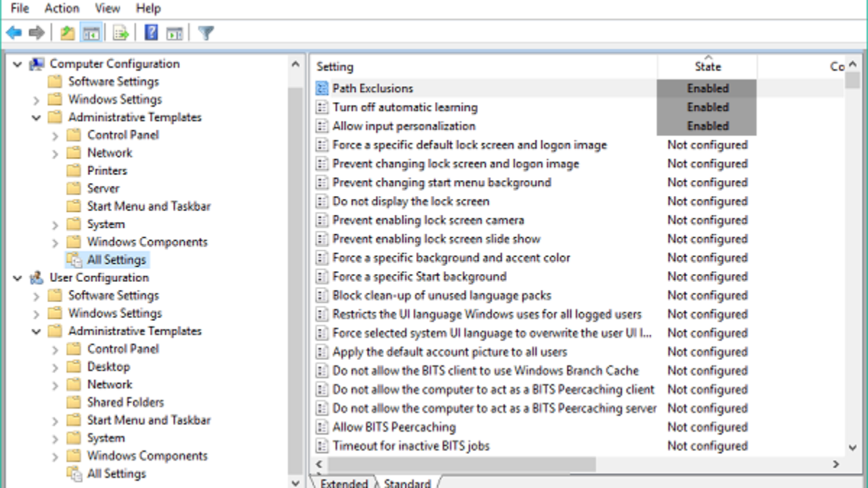Collapse User Configuration Administrative Templates
Screen dimensions: 868x488
tap(36, 332)
